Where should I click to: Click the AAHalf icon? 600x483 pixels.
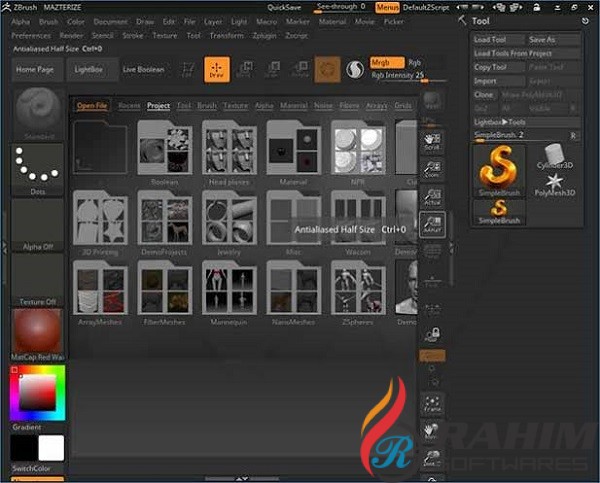(432, 225)
